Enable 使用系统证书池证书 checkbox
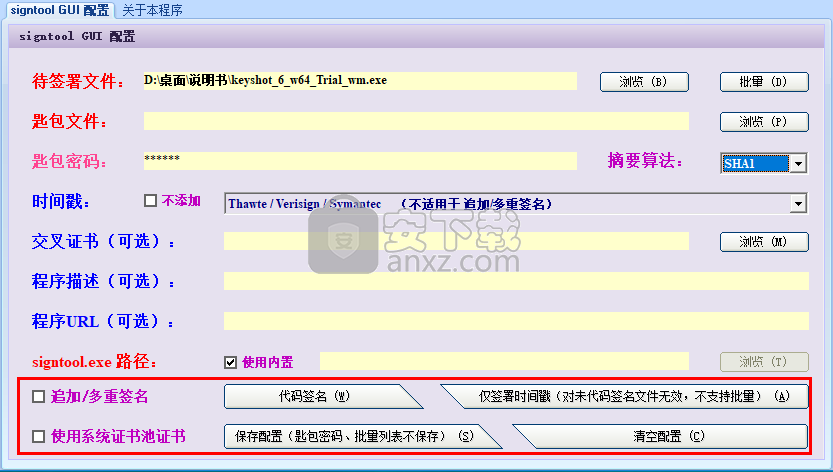 pos(38,436)
